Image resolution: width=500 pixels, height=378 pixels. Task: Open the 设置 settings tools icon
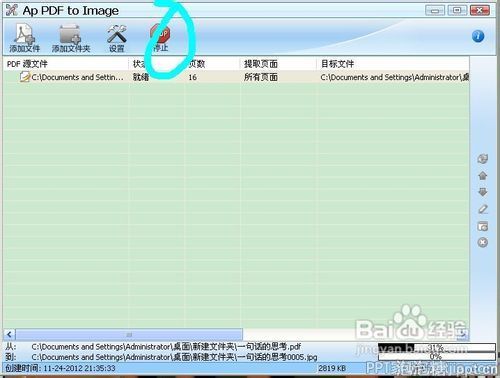(x=116, y=38)
